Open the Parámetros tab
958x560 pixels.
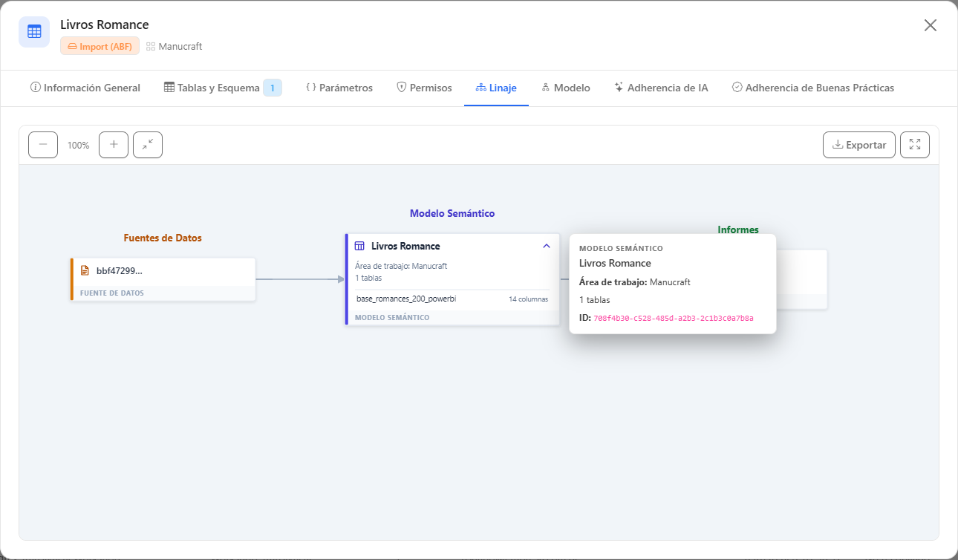339,88
